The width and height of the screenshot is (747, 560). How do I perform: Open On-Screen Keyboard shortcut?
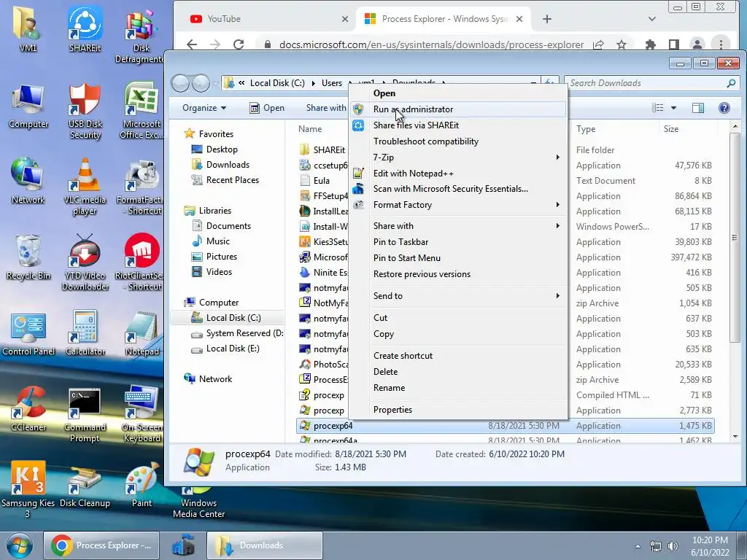coord(141,415)
